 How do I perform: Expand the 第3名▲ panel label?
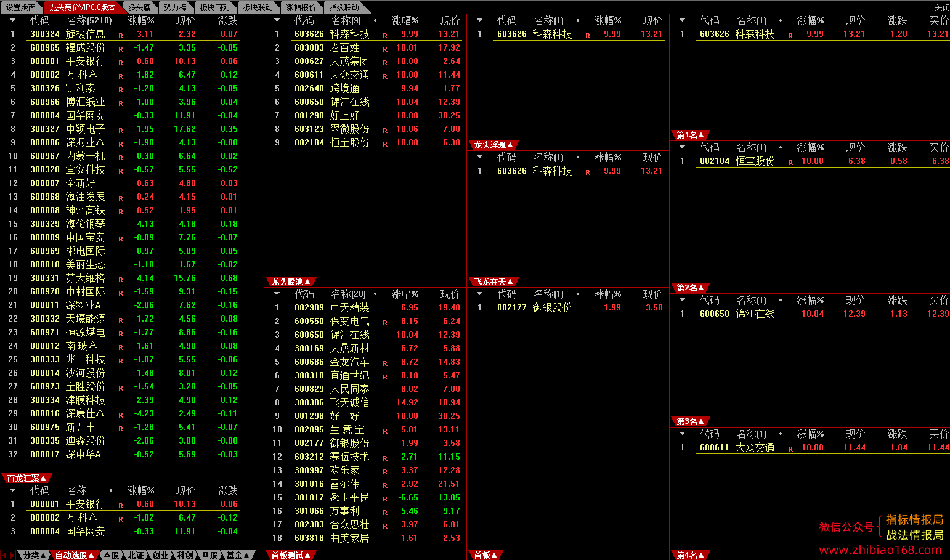690,421
